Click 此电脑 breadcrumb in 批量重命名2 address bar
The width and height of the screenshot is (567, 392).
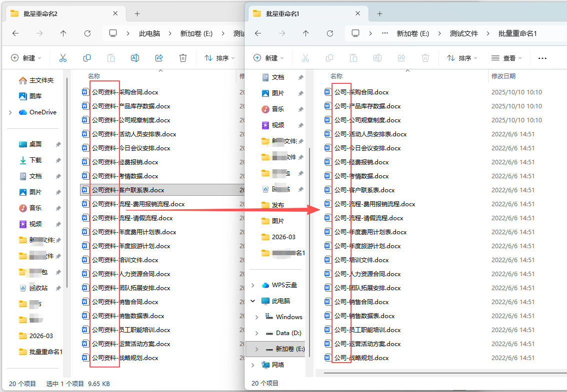[149, 33]
